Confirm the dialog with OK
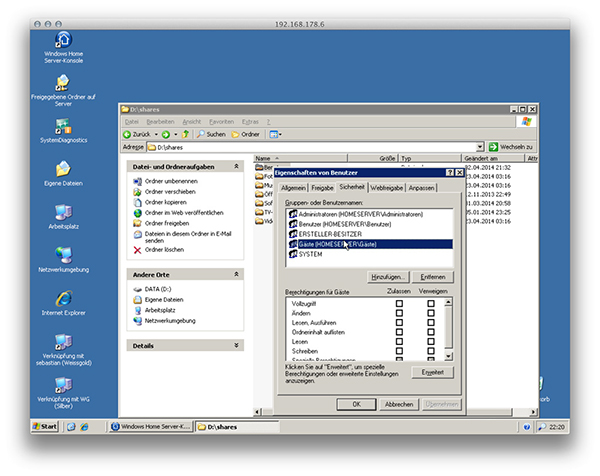Image resolution: width=600 pixels, height=476 pixels. pyautogui.click(x=356, y=404)
